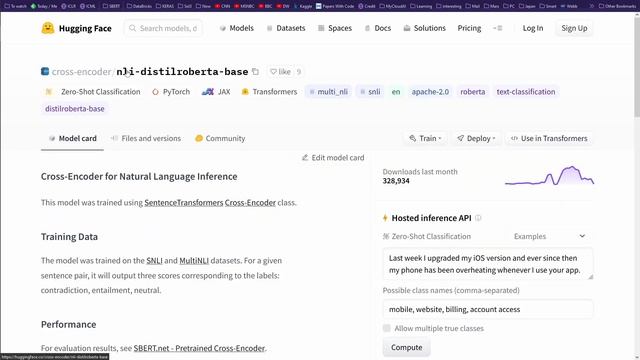Screen dimensions: 640x360
Task: Show hidden bookmarks overflow chevron
Action: (x=591, y=6)
